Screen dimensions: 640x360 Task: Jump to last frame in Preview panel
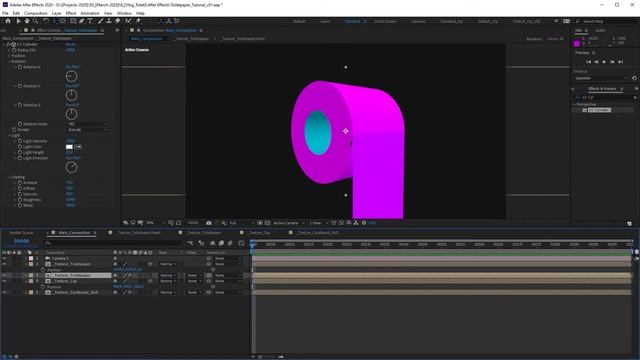[x=620, y=62]
